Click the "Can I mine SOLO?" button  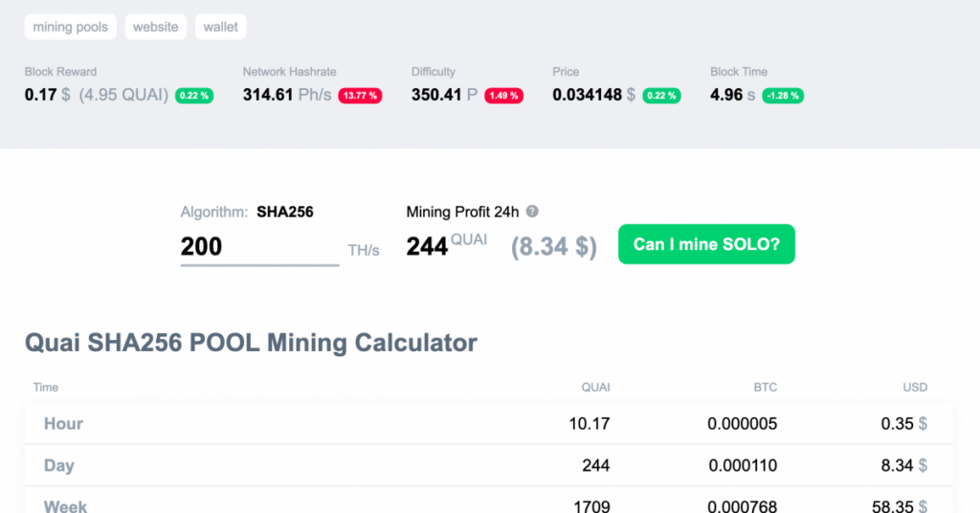[706, 244]
